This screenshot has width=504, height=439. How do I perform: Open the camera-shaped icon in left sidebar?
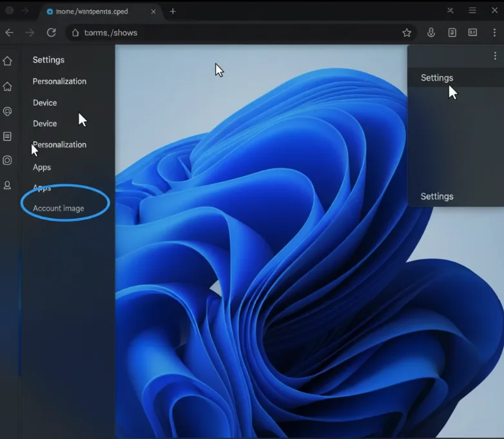pyautogui.click(x=8, y=161)
